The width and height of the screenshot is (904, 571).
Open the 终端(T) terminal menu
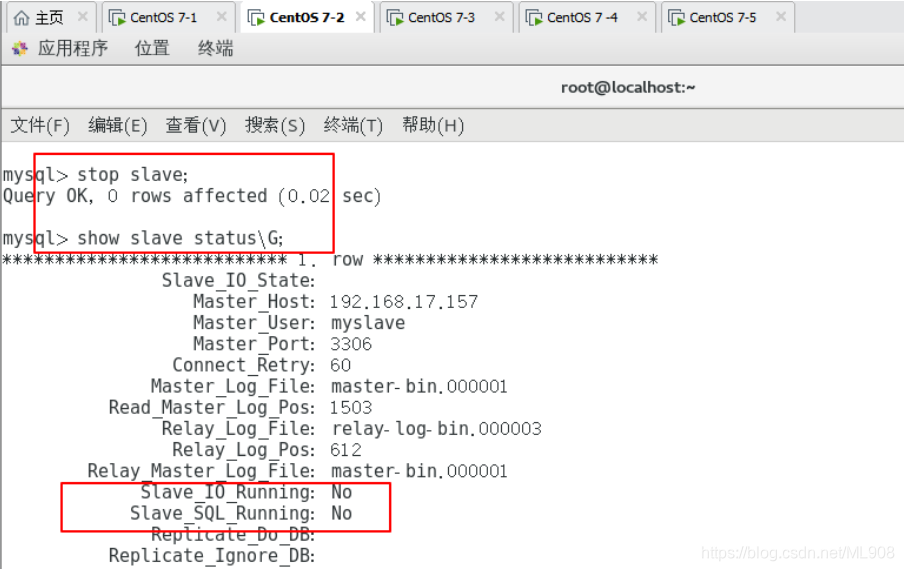click(x=353, y=125)
